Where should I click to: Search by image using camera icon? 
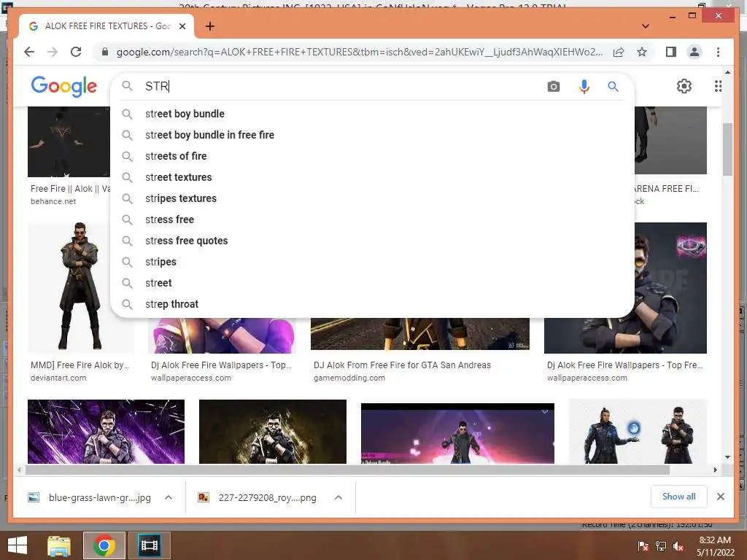553,86
